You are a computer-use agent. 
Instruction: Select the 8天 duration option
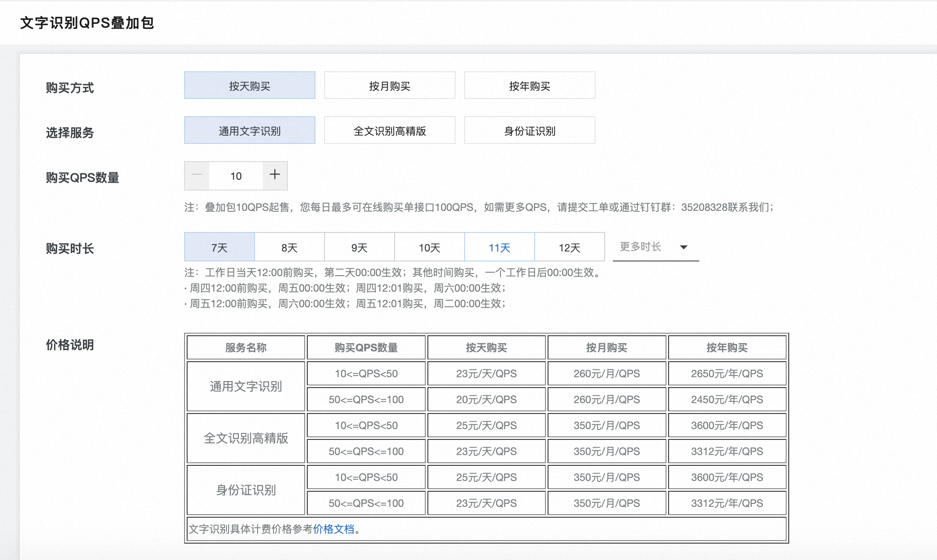[x=290, y=247]
